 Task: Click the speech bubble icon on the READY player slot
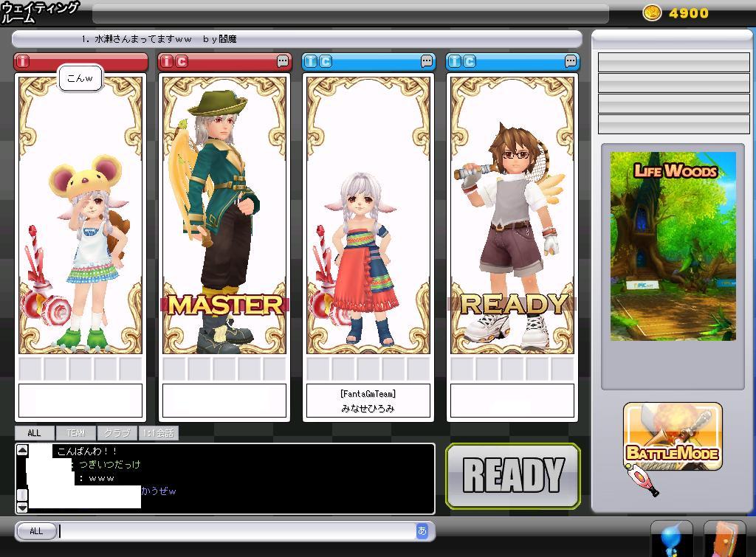[571, 61]
